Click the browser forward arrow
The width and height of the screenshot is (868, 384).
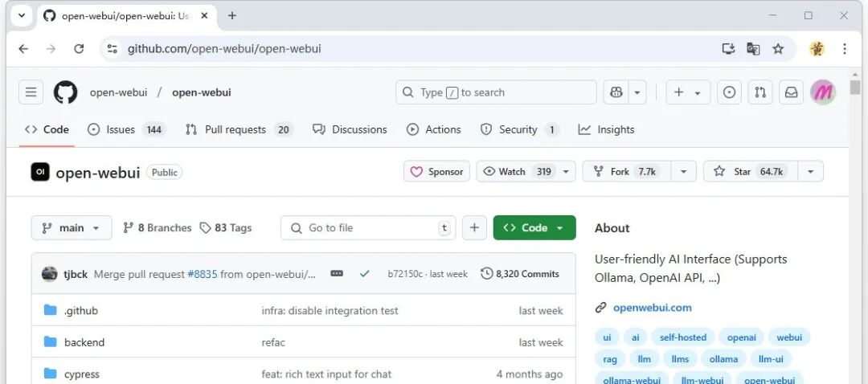pos(51,49)
